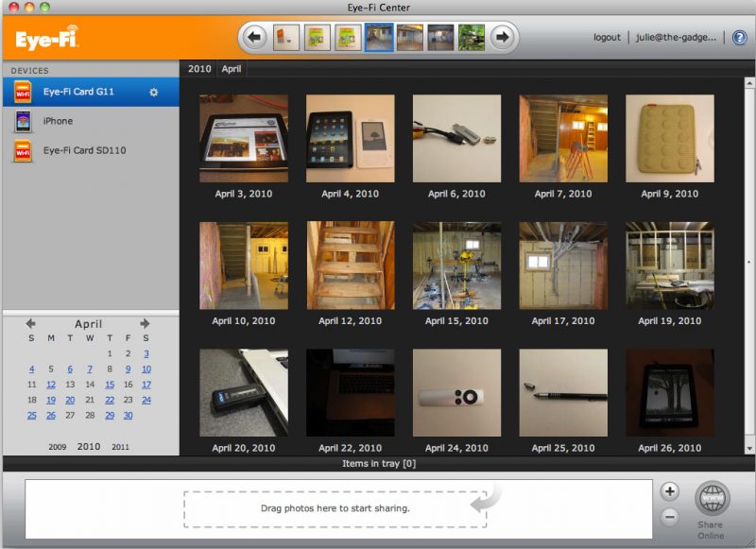756x549 pixels.
Task: Click the account email julie@the-gadge...
Action: click(x=677, y=38)
